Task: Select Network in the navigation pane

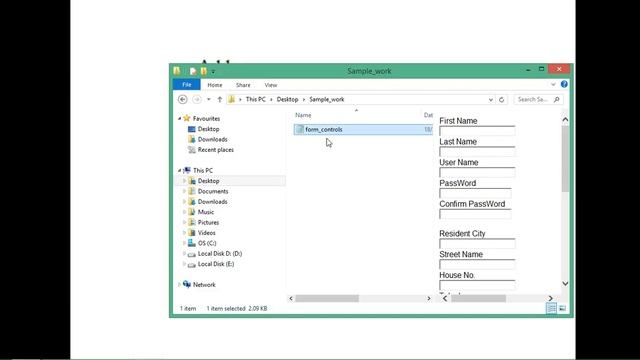Action: [204, 284]
